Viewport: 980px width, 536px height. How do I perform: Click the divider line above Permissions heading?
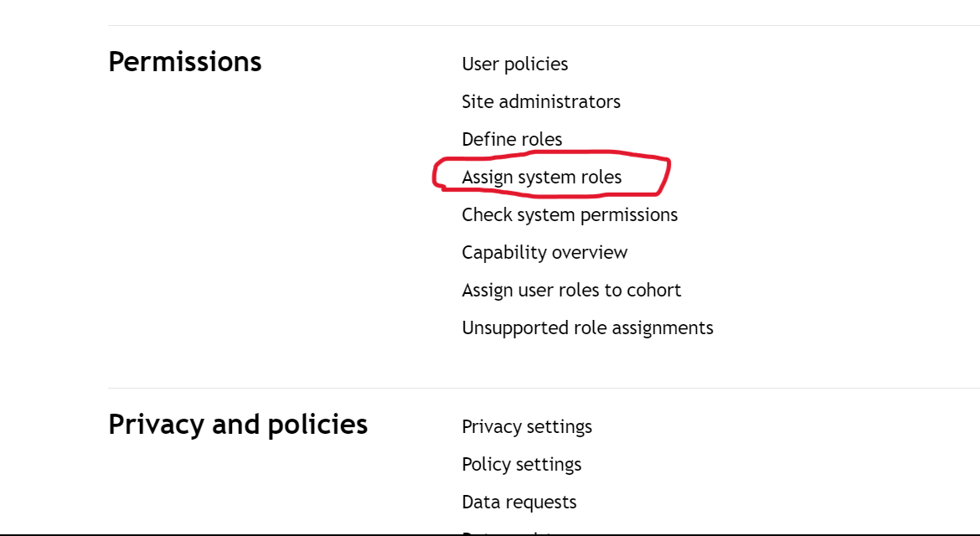[544, 26]
